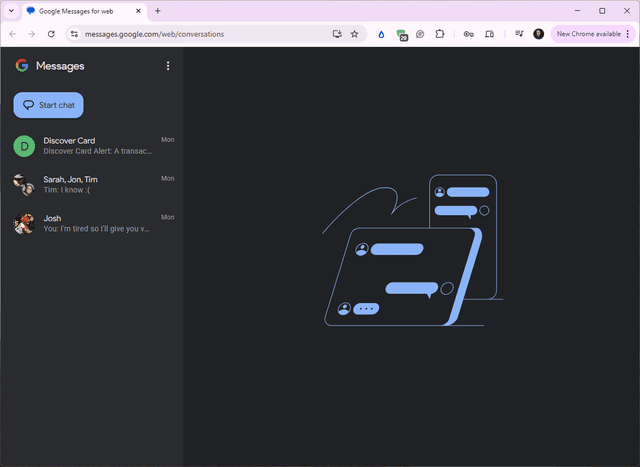Open the conversation with Josh
The height and width of the screenshot is (467, 640).
(x=95, y=223)
